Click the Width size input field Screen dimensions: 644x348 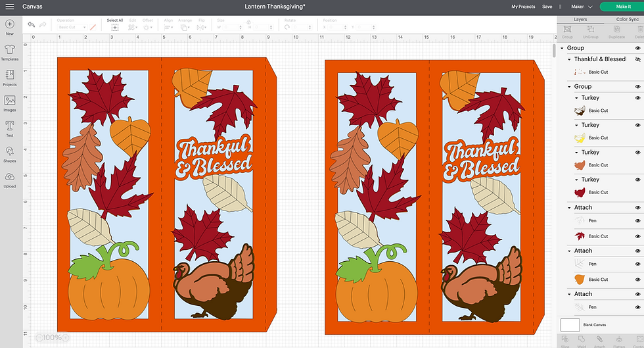[x=233, y=27]
